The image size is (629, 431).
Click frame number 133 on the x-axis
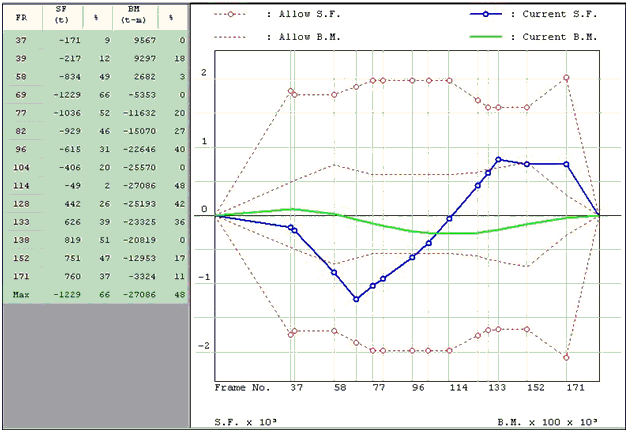(x=496, y=386)
